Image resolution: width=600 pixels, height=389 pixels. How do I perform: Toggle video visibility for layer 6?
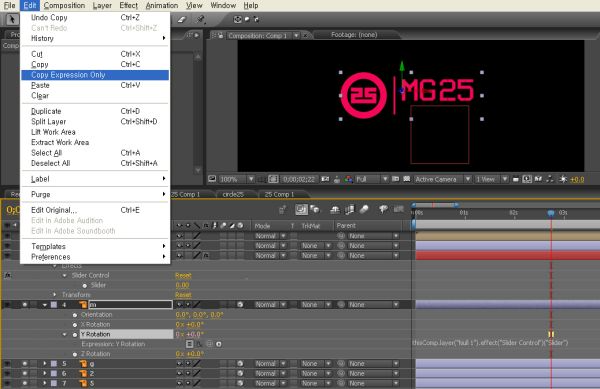click(x=8, y=373)
